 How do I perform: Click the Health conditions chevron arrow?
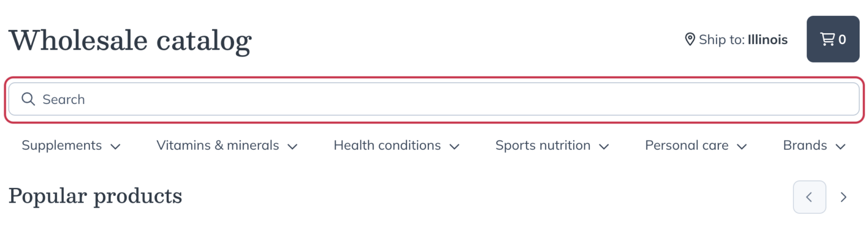(x=454, y=146)
